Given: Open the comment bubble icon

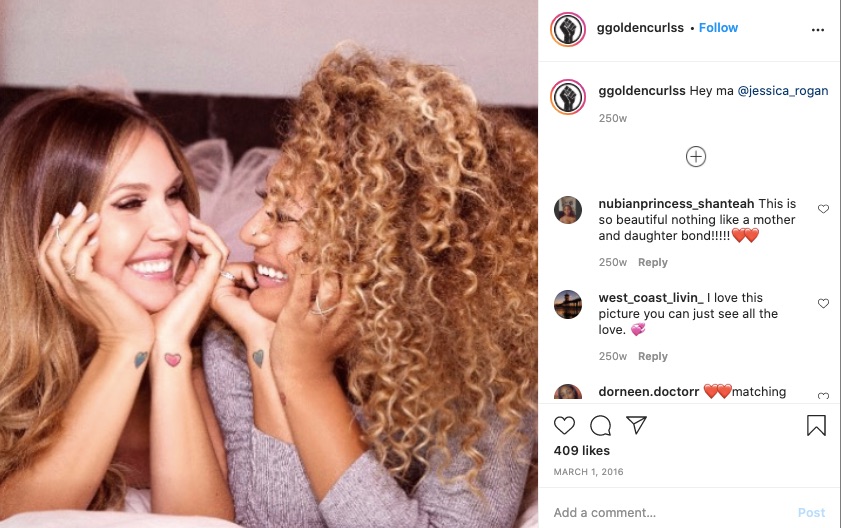Looking at the screenshot, I should pyautogui.click(x=600, y=426).
